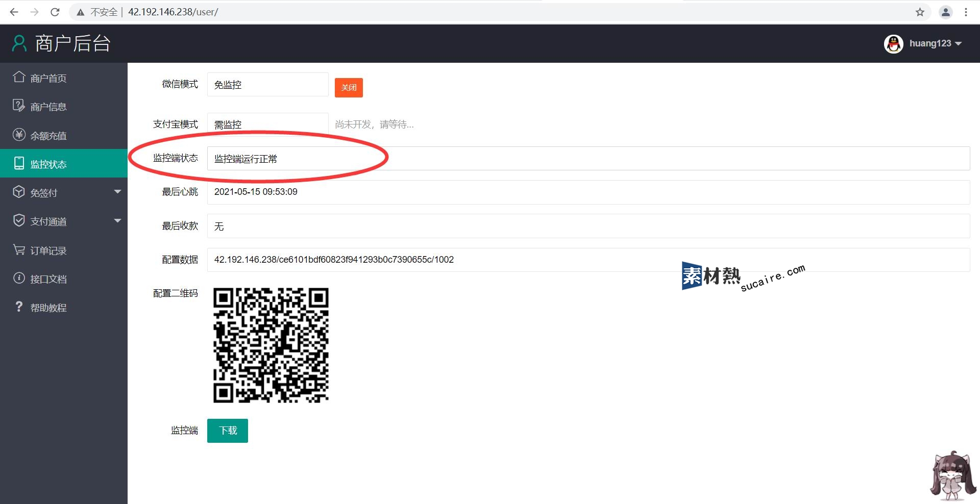Open the huang123 account dropdown
Image resolution: width=980 pixels, height=504 pixels.
click(936, 43)
